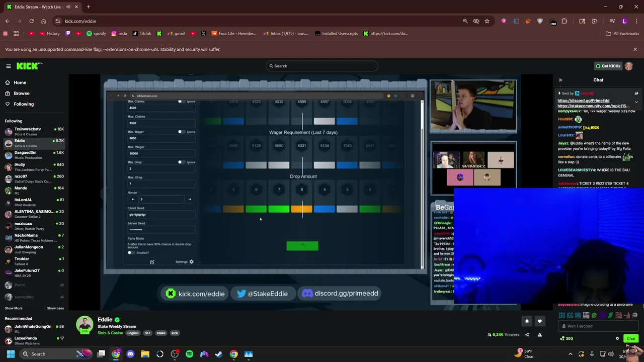Expand the pinned message chevron
644x362 pixels.
coord(636,102)
